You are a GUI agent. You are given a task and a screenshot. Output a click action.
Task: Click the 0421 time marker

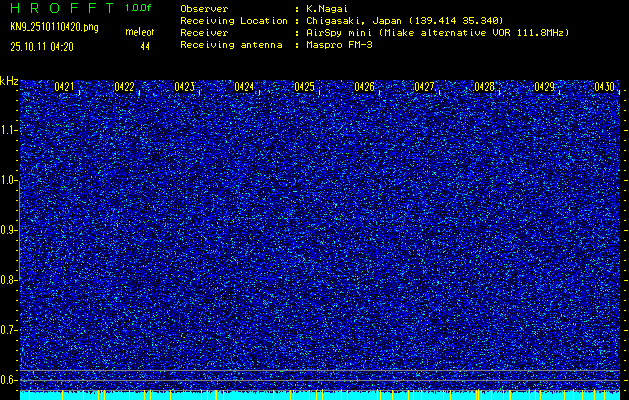coord(64,87)
